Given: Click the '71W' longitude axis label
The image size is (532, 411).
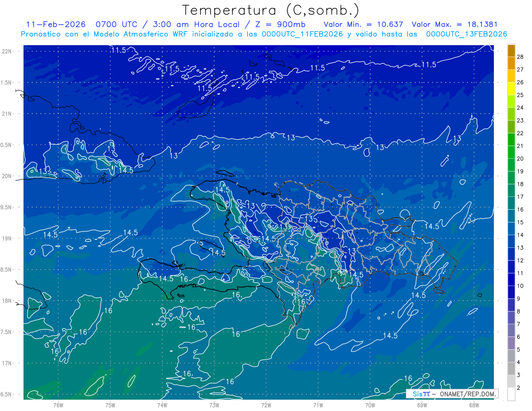Looking at the screenshot, I should [318, 405].
